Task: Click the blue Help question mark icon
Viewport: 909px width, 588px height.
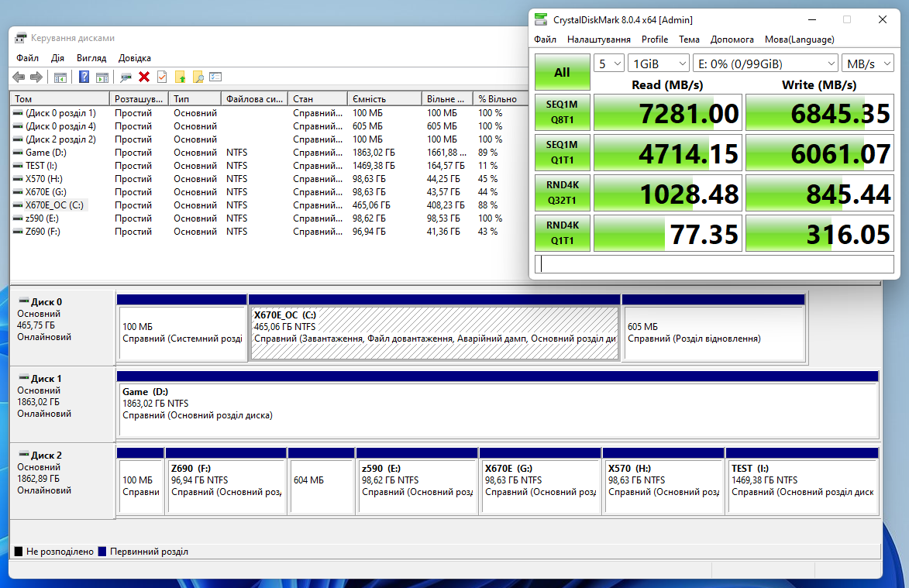Action: (84, 77)
